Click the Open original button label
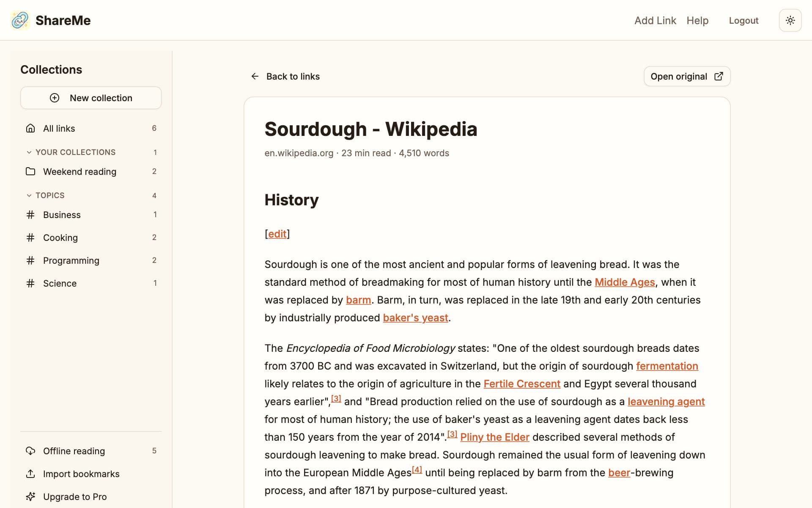Image resolution: width=812 pixels, height=508 pixels. pos(679,76)
